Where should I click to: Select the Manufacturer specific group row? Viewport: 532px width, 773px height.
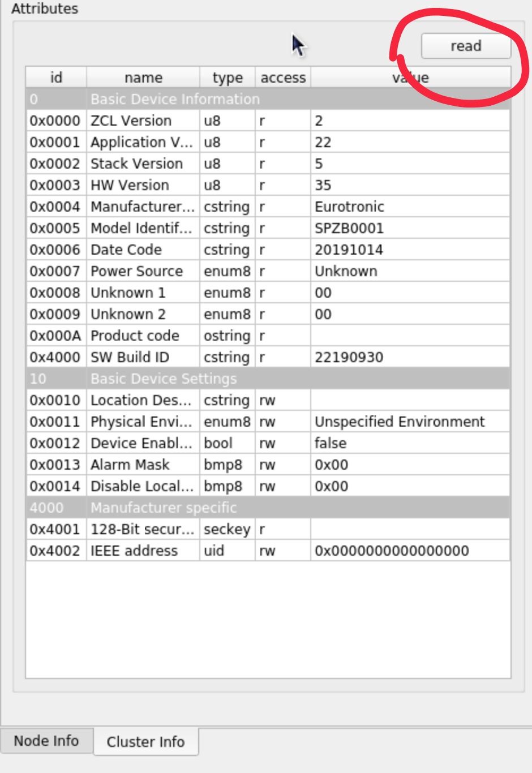pyautogui.click(x=268, y=508)
